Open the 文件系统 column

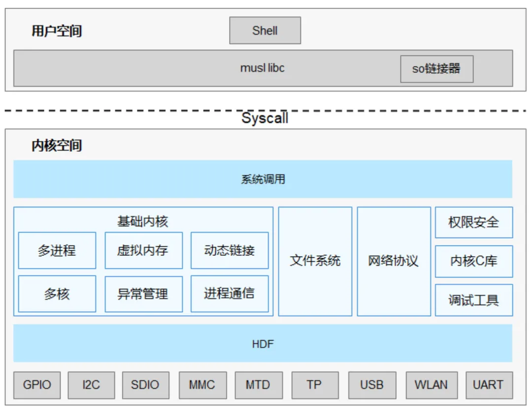coord(315,262)
